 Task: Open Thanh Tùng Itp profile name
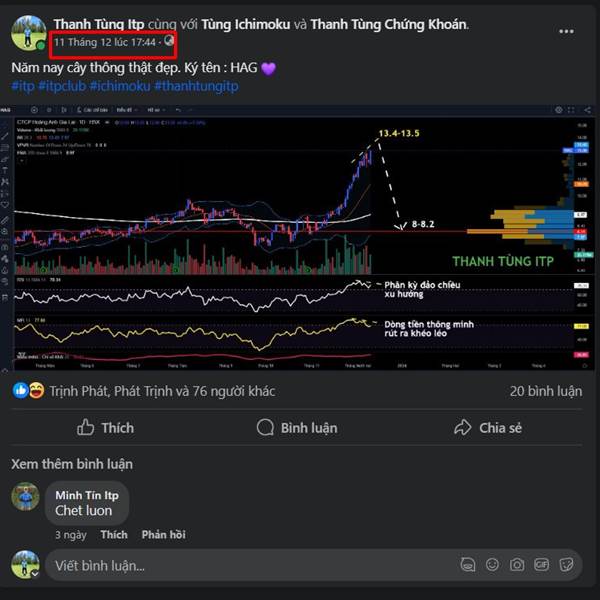(99, 24)
